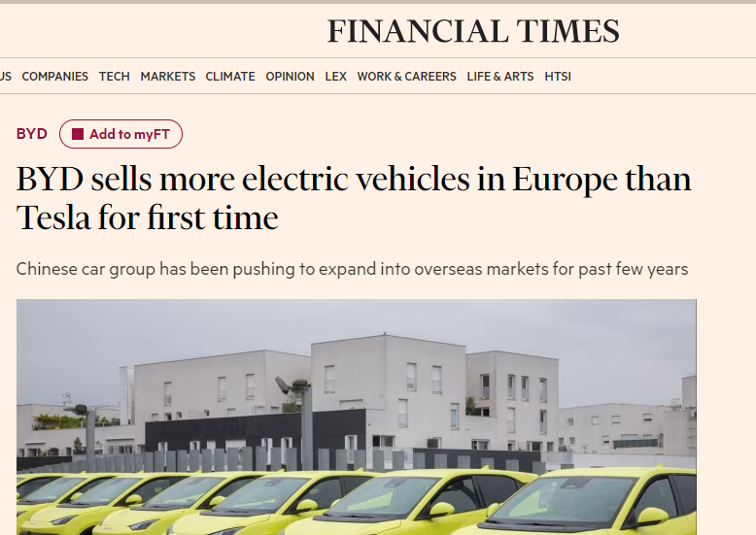The height and width of the screenshot is (535, 756).
Task: Open the Companies section
Action: [54, 77]
